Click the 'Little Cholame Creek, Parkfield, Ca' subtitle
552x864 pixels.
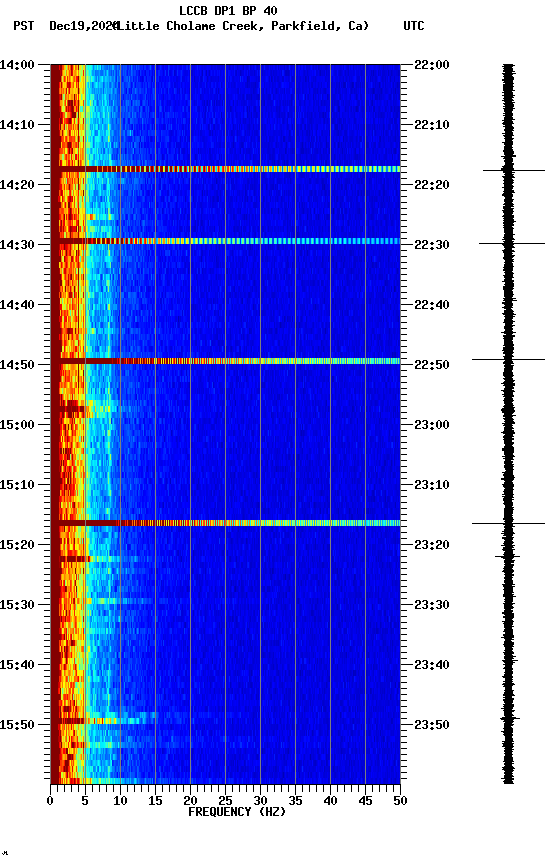(242, 26)
